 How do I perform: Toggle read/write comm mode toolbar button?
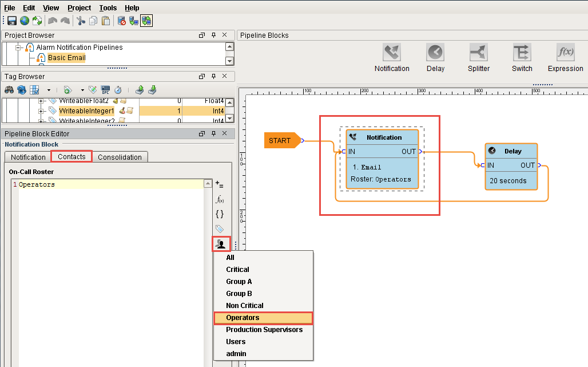(146, 21)
